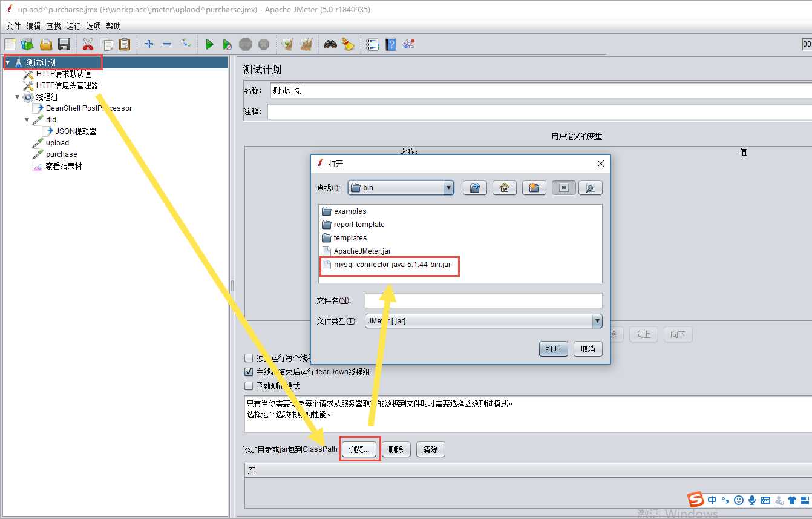Viewport: 812px width, 519px height.
Task: Click the Collapse All minus icon
Action: pos(167,44)
